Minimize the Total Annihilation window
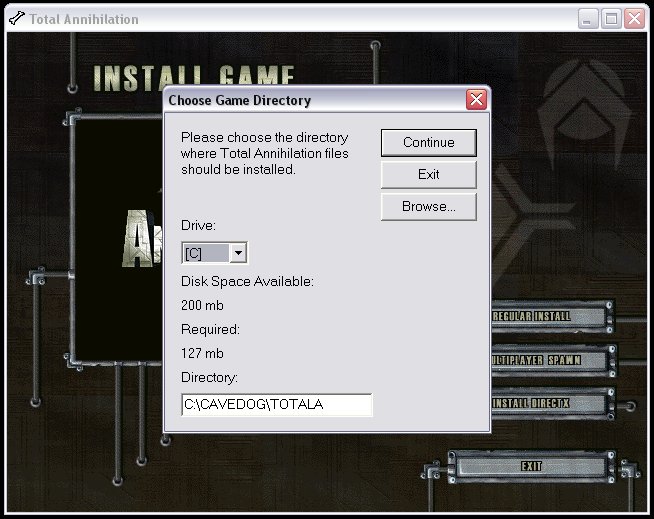Screen dimensions: 654x519 point(587,18)
